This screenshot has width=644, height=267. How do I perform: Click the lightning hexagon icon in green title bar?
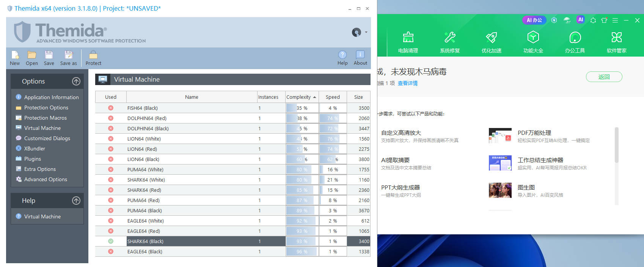(554, 20)
